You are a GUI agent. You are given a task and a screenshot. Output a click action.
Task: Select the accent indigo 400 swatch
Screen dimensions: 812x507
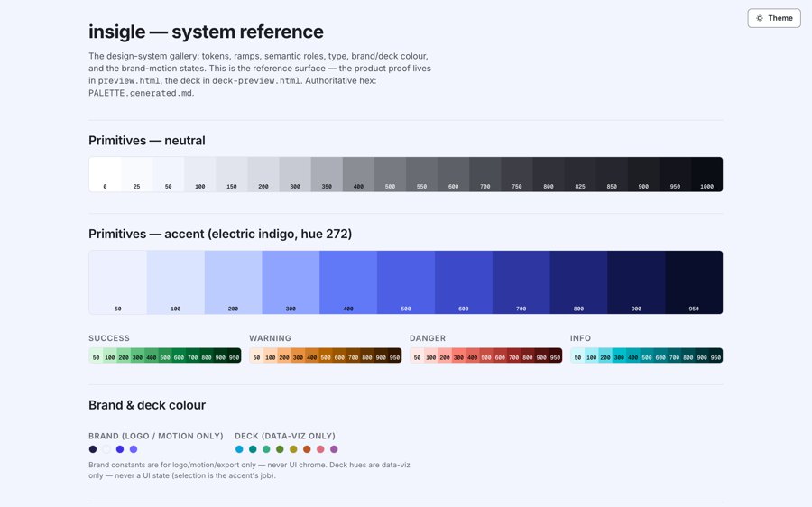click(348, 282)
